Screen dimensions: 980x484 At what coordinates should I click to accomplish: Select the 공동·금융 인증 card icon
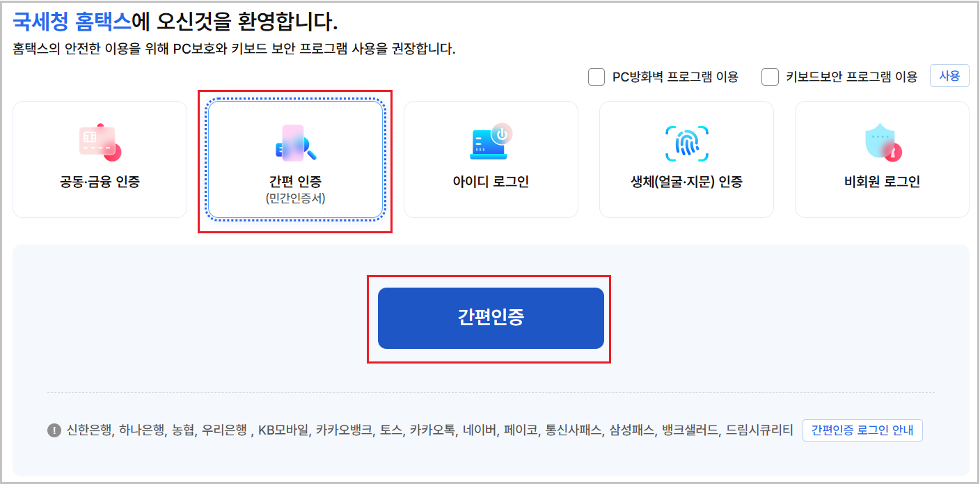pos(99,143)
